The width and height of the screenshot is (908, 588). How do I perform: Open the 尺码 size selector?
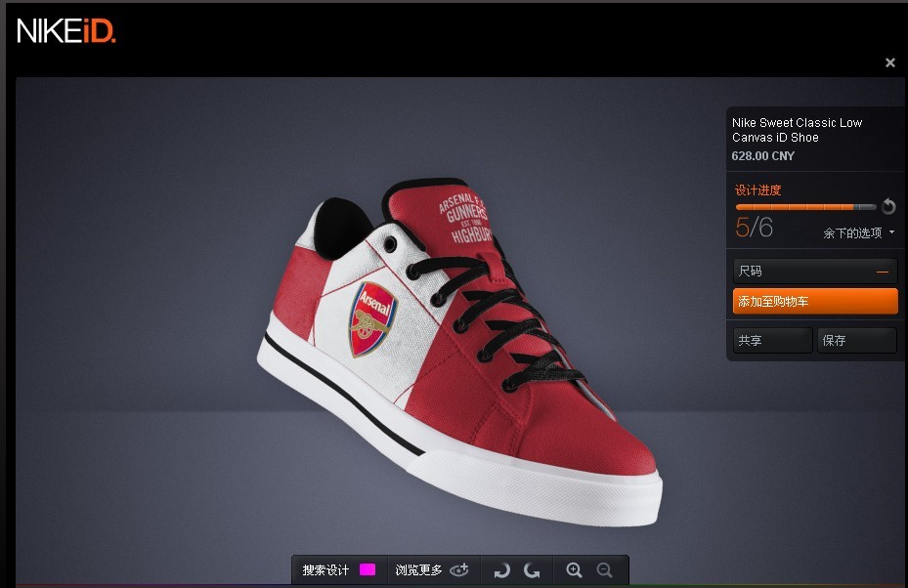click(x=815, y=271)
